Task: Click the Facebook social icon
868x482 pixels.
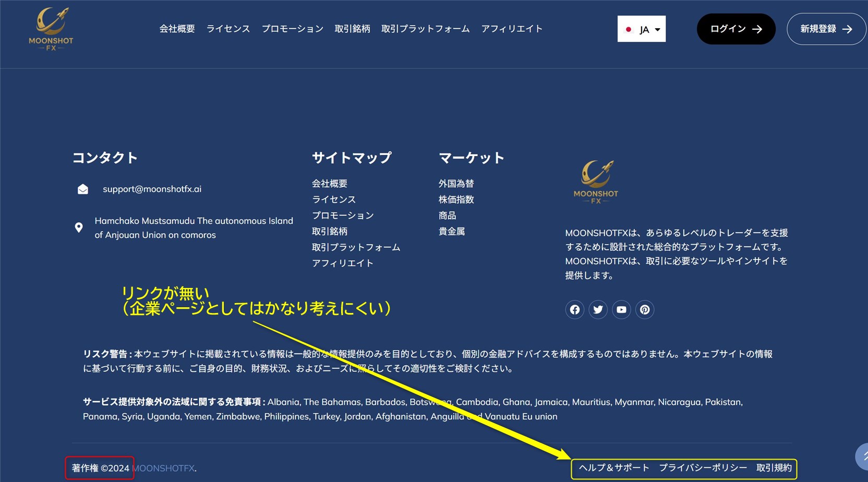Action: coord(574,310)
